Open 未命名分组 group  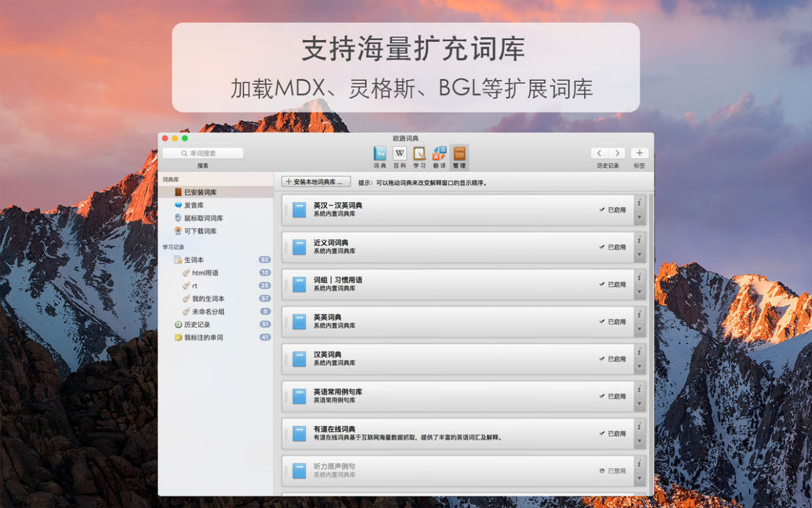point(216,311)
